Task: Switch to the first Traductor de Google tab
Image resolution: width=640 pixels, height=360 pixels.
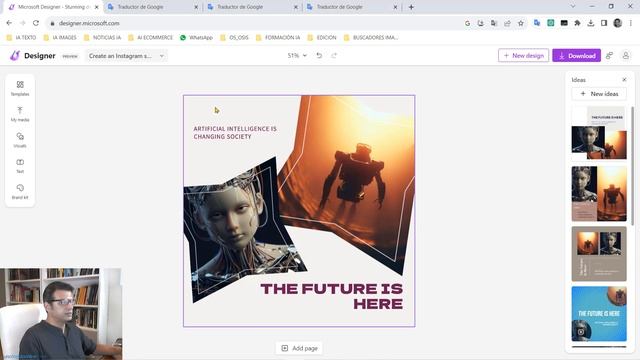Action: (x=153, y=7)
